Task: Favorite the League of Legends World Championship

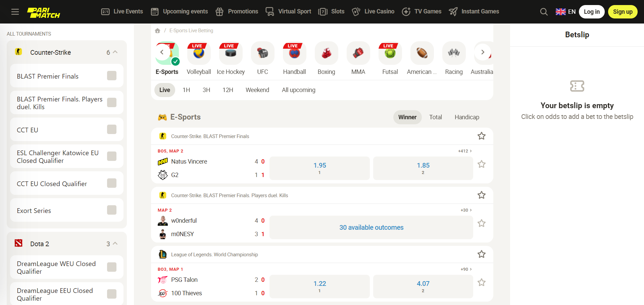Action: coord(482,254)
